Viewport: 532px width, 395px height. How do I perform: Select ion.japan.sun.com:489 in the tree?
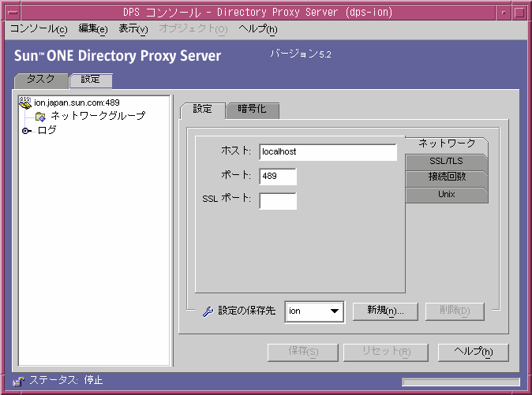click(x=77, y=102)
